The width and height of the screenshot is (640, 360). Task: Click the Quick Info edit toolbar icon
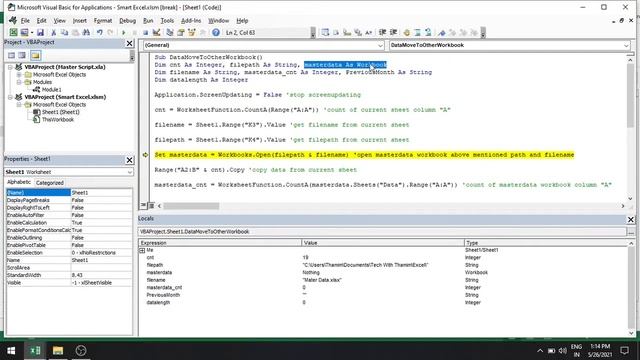click(x=347, y=32)
